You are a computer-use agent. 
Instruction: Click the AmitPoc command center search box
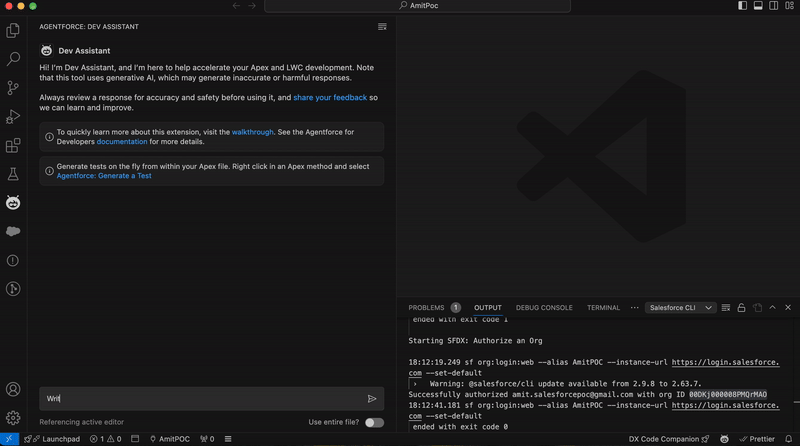tap(417, 6)
